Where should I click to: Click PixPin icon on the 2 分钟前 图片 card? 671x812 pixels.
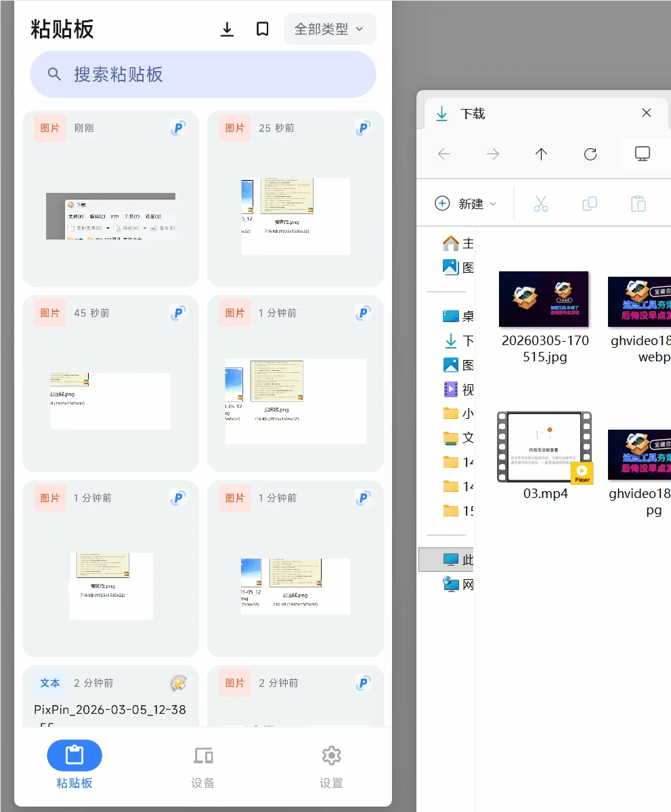364,683
